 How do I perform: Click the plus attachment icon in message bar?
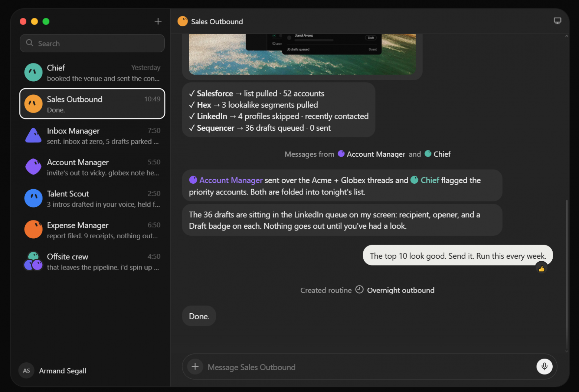tap(195, 367)
